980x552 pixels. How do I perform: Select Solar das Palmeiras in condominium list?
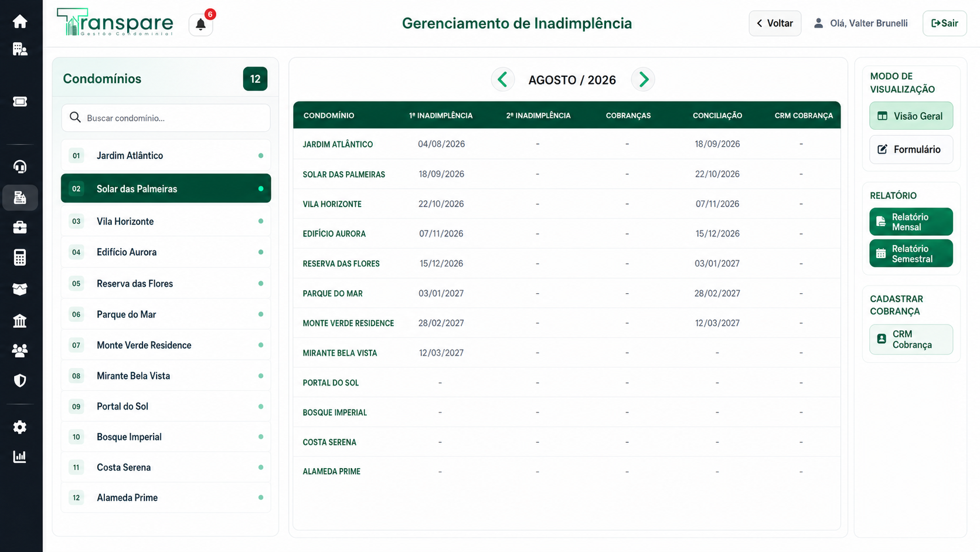166,188
